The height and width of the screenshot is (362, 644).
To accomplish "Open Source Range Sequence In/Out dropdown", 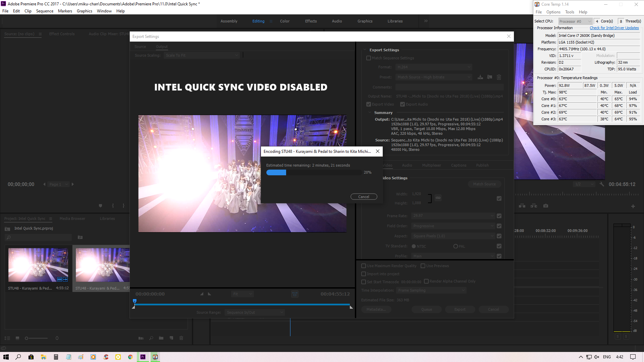I will [255, 312].
